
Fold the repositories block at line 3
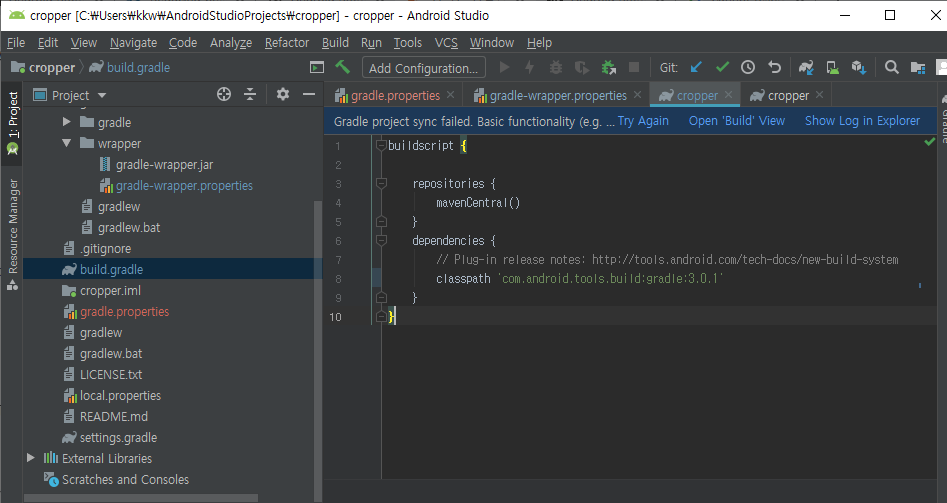click(381, 184)
